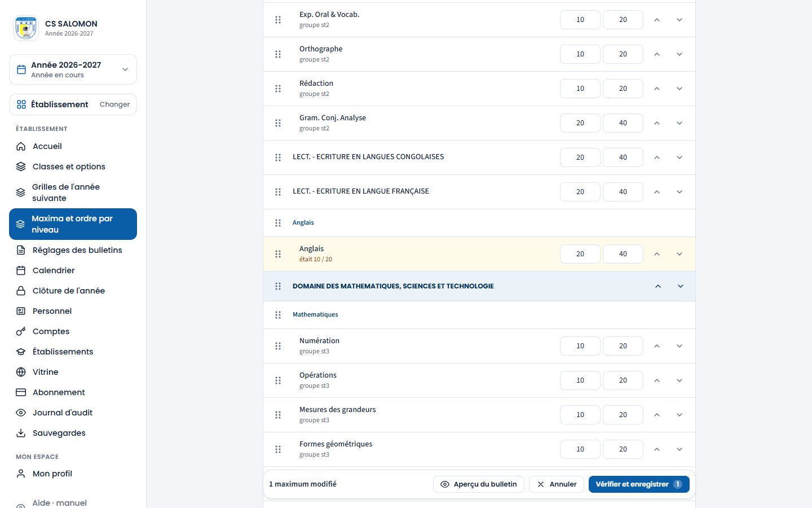Open Journal d'audit page

click(73, 413)
